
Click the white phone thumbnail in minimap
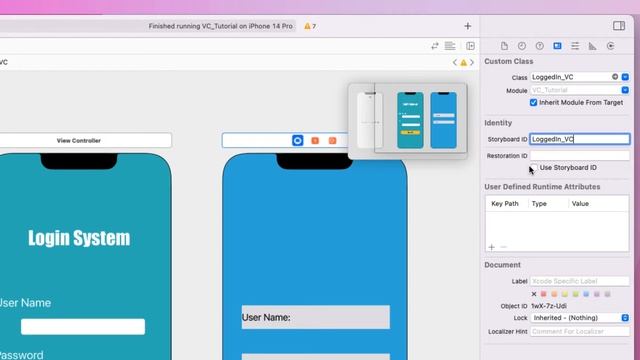coord(370,120)
